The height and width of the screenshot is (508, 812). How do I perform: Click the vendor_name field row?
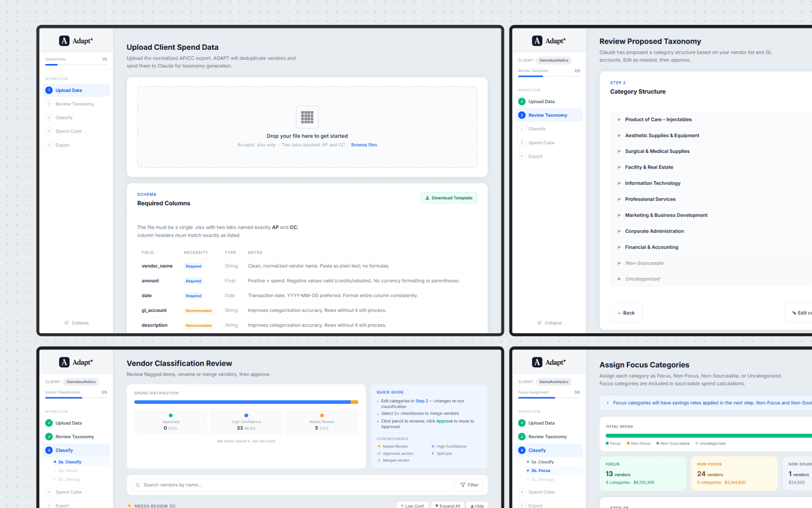click(x=307, y=266)
